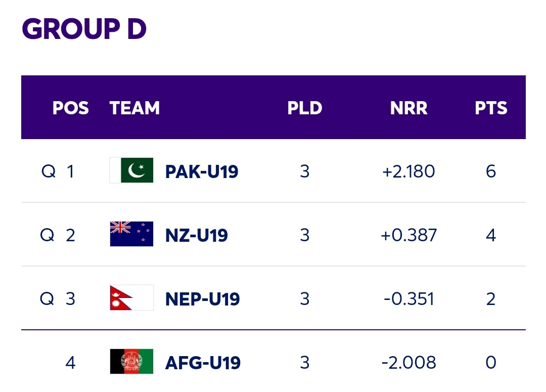Open the PAK-U19 team link
This screenshot has height=392, width=546.
pyautogui.click(x=202, y=171)
